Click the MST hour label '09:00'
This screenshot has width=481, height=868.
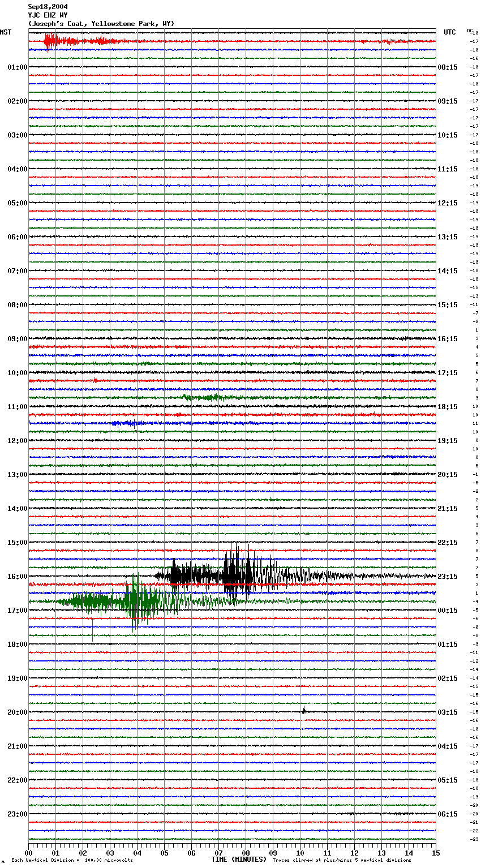tap(17, 339)
